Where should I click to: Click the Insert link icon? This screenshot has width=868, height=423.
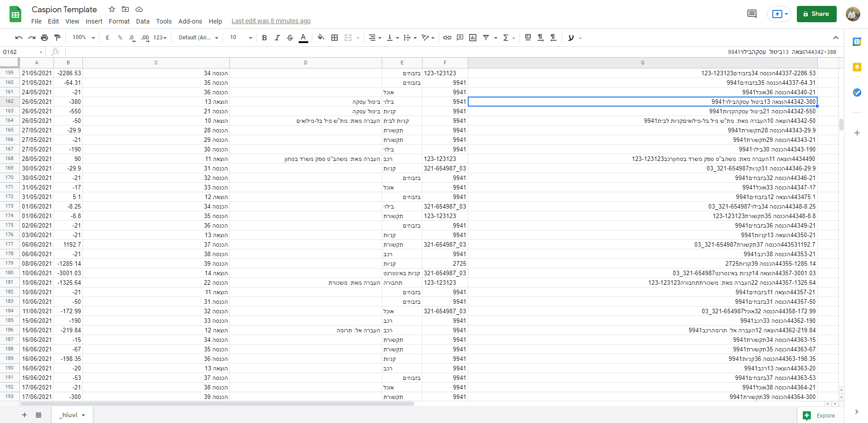(x=447, y=38)
